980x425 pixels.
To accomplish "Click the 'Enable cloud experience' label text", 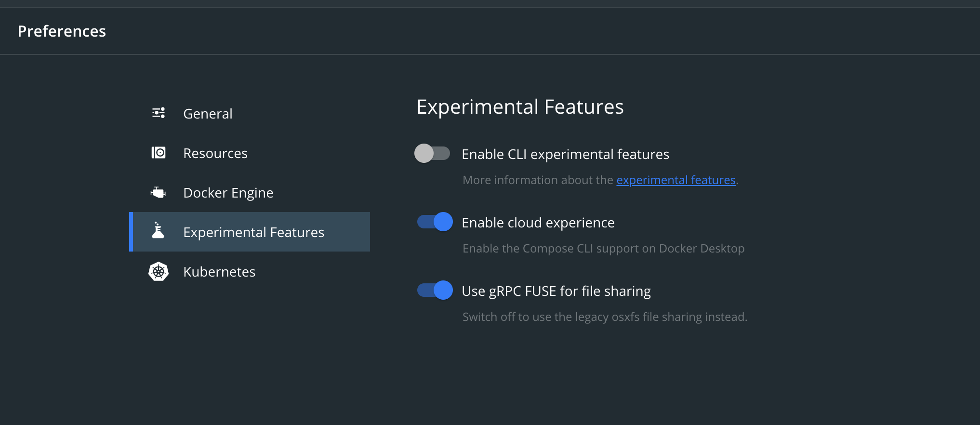I will [x=538, y=223].
